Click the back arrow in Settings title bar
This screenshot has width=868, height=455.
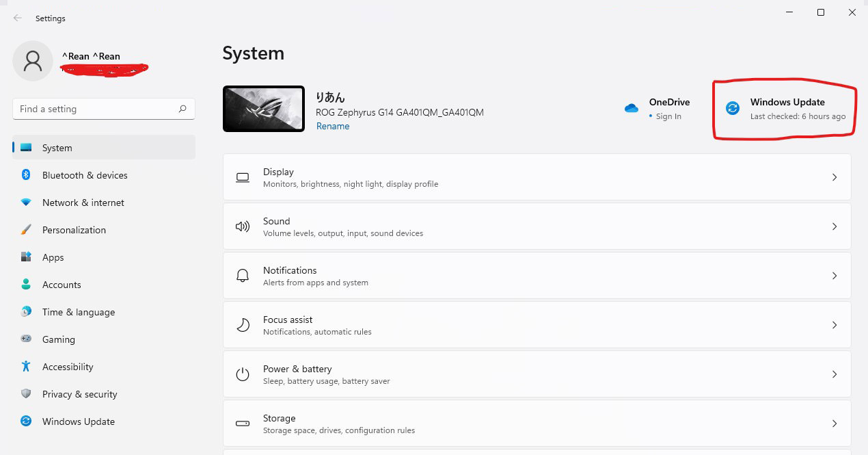tap(18, 18)
